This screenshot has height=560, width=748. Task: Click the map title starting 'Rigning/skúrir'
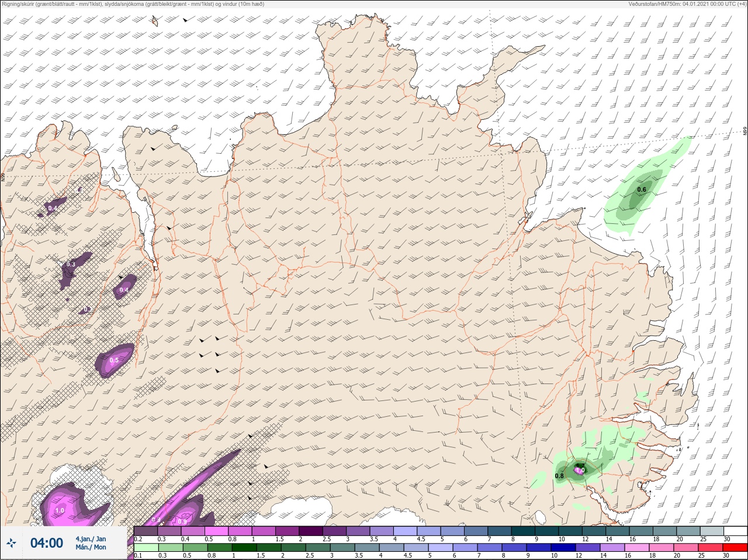(133, 4)
